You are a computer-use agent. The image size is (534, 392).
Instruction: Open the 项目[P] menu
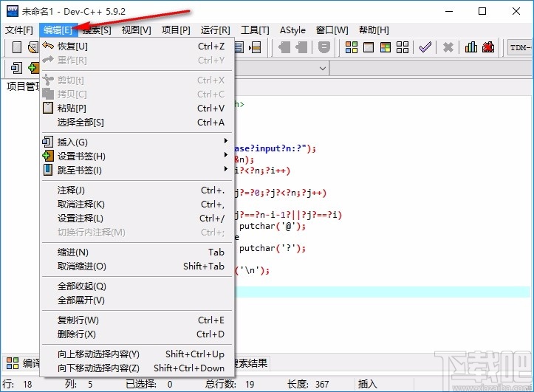pos(176,30)
